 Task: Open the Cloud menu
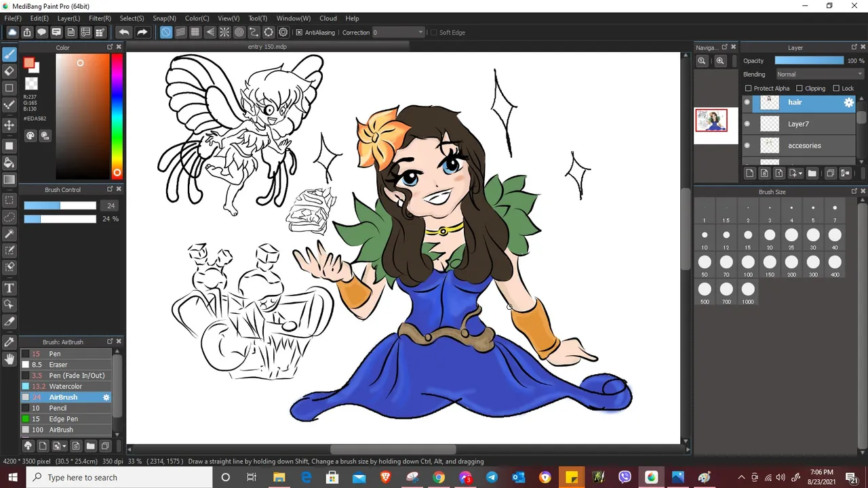point(328,18)
